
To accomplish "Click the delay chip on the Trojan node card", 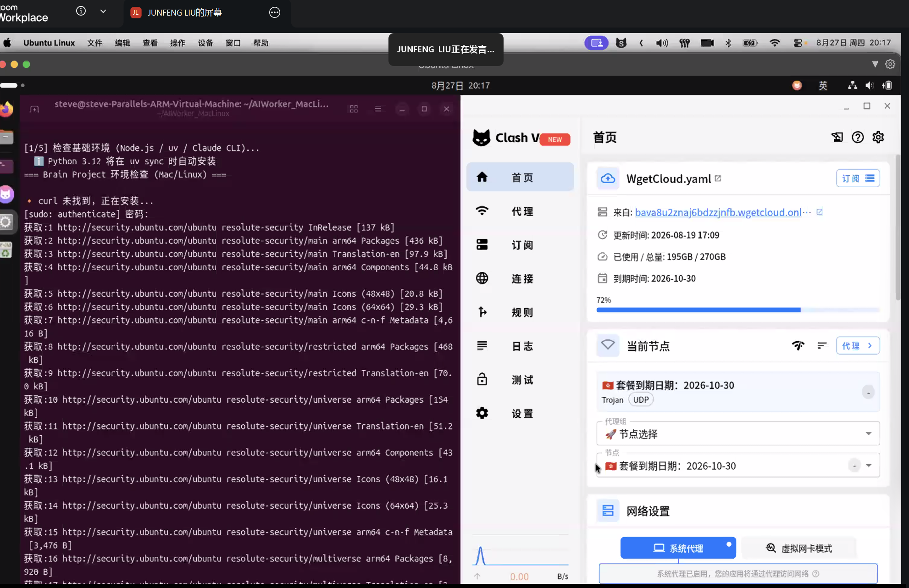I will click(x=868, y=392).
